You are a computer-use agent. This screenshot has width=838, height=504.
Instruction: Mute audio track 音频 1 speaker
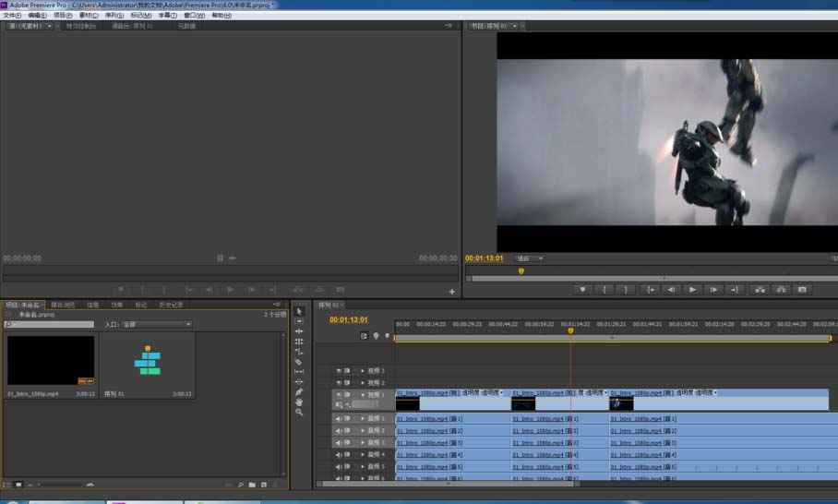tap(339, 418)
